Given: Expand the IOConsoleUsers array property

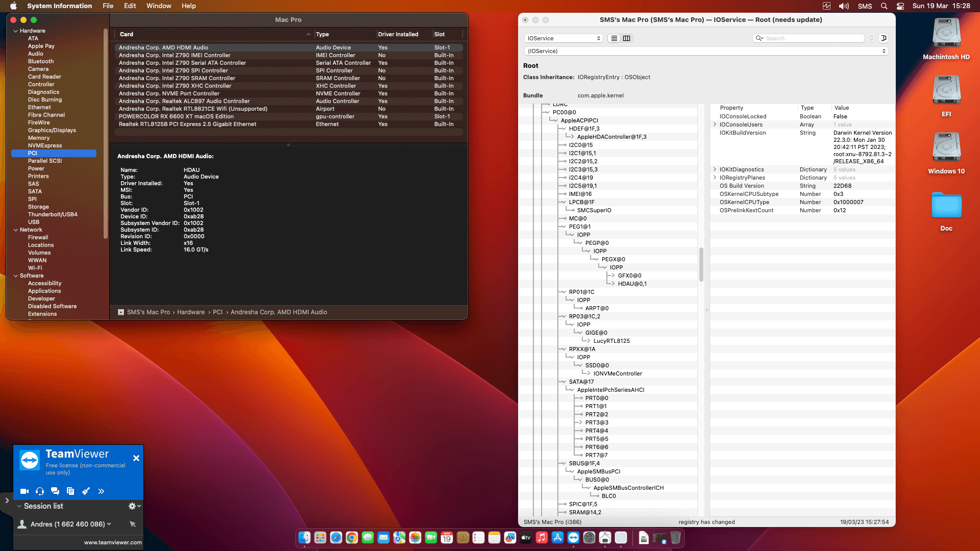Looking at the screenshot, I should (x=714, y=124).
